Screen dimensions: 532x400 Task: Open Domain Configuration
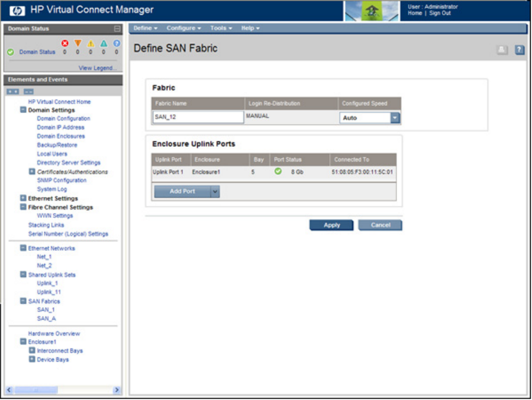(63, 118)
